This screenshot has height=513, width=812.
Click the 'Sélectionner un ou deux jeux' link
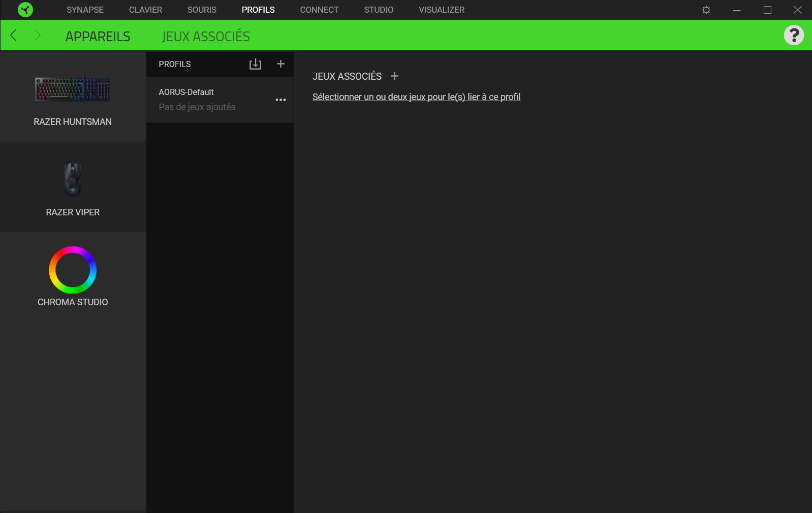[x=416, y=97]
